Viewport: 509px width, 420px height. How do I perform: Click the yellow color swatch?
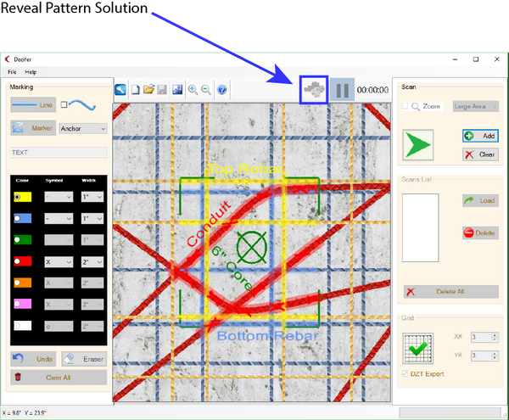[23, 197]
